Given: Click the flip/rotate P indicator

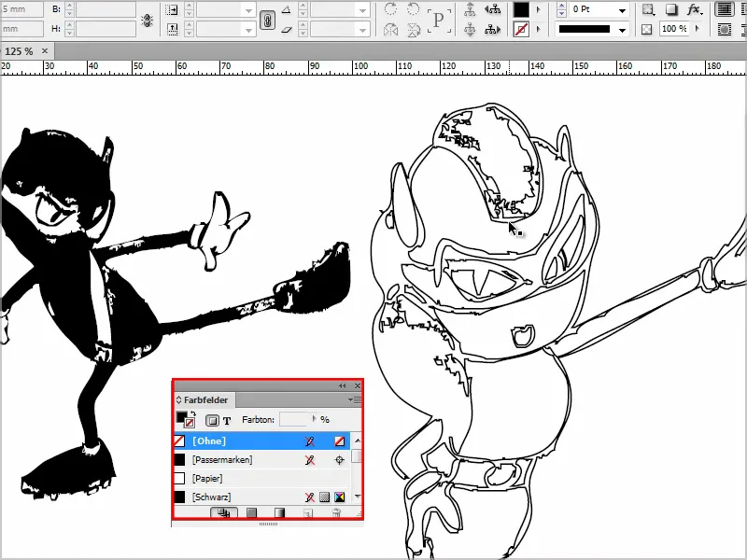Looking at the screenshot, I should pos(439,20).
